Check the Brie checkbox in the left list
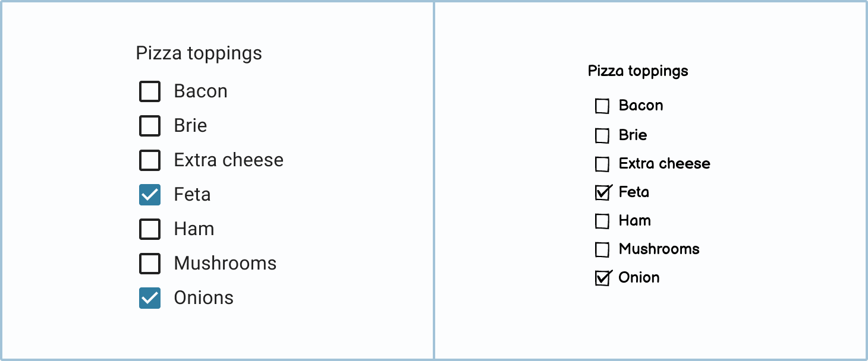Image resolution: width=868 pixels, height=361 pixels. pyautogui.click(x=149, y=125)
